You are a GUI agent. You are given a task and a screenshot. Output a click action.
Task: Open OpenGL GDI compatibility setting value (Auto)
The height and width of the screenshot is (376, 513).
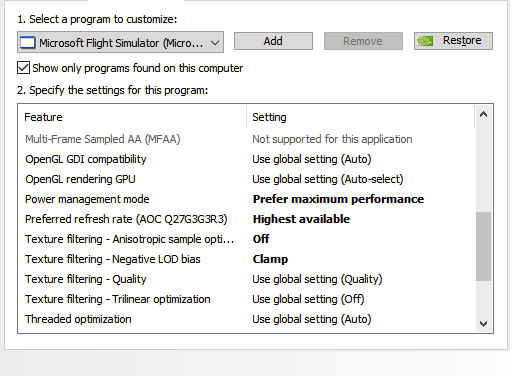pos(312,159)
